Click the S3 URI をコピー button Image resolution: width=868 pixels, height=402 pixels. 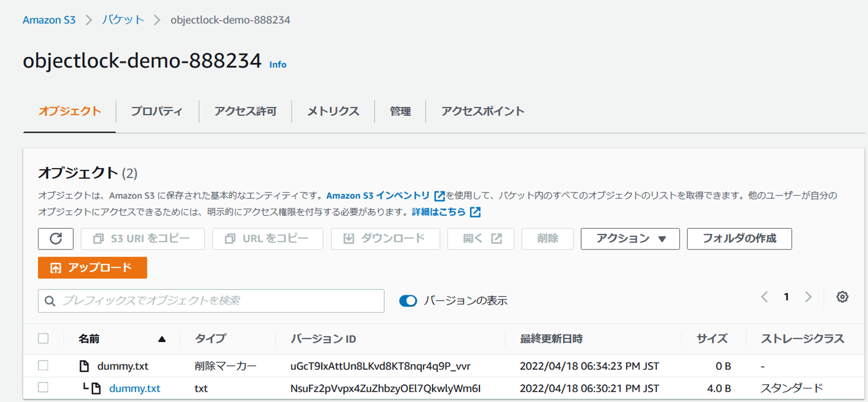click(143, 239)
